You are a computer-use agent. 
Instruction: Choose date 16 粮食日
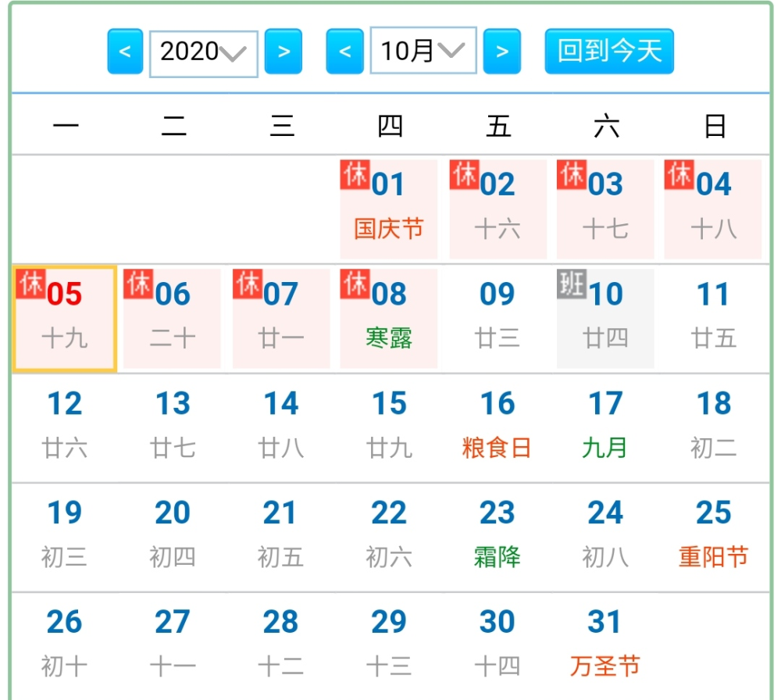(x=497, y=427)
